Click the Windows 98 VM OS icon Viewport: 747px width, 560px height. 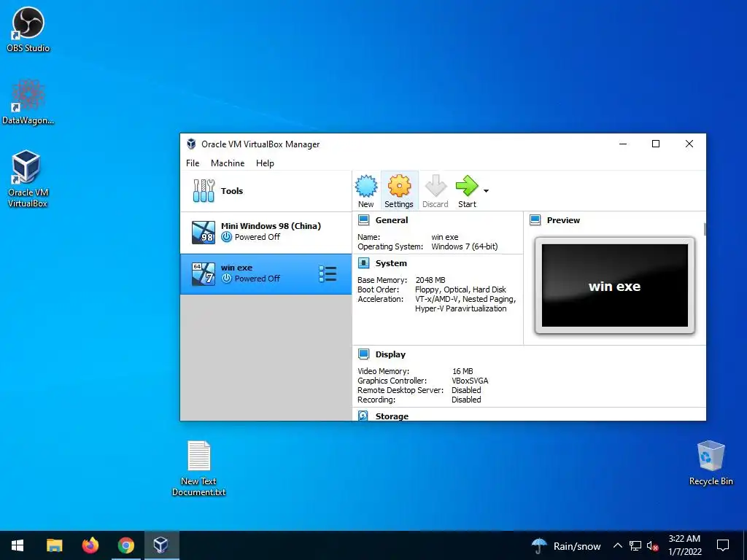[203, 233]
